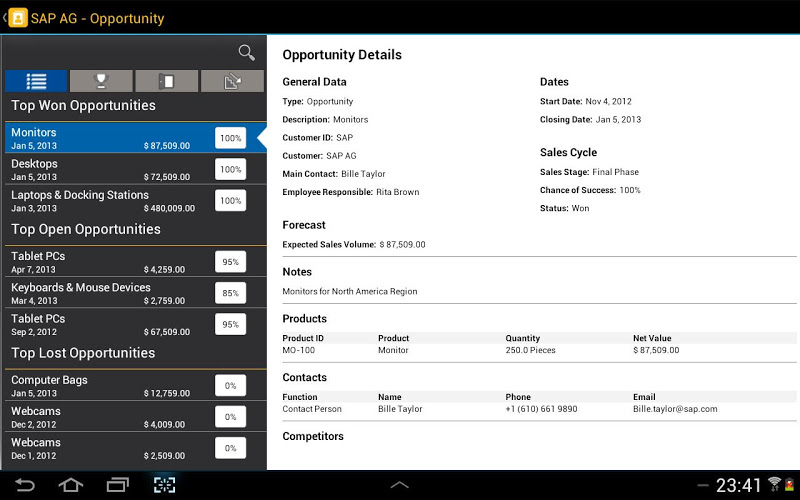Screen dimensions: 800x500
Task: Click the 250.0 Pieces quantity cell
Action: click(x=530, y=350)
